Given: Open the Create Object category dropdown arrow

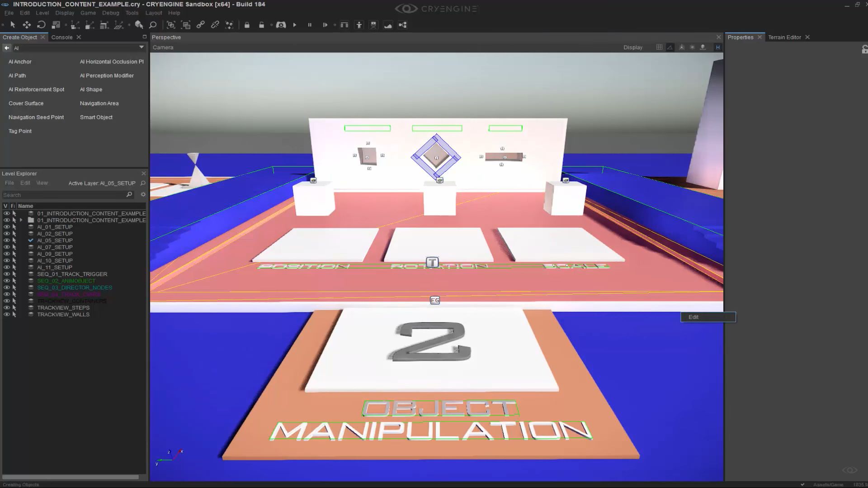Looking at the screenshot, I should [x=142, y=47].
